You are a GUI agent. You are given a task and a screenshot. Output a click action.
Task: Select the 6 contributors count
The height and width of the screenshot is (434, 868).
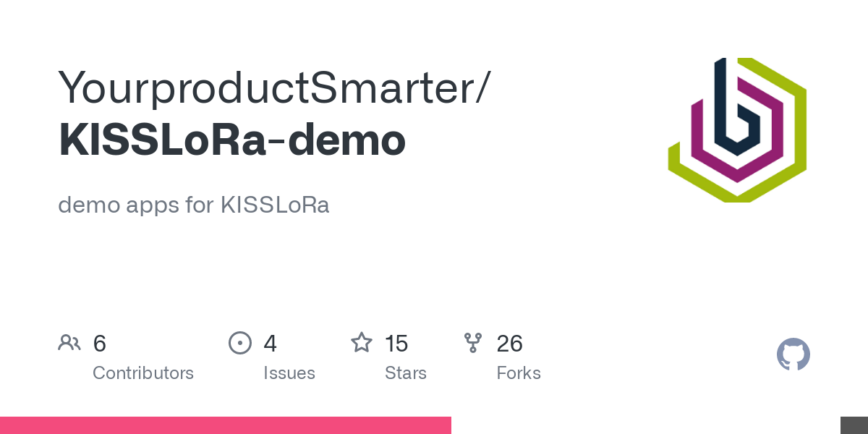click(100, 344)
